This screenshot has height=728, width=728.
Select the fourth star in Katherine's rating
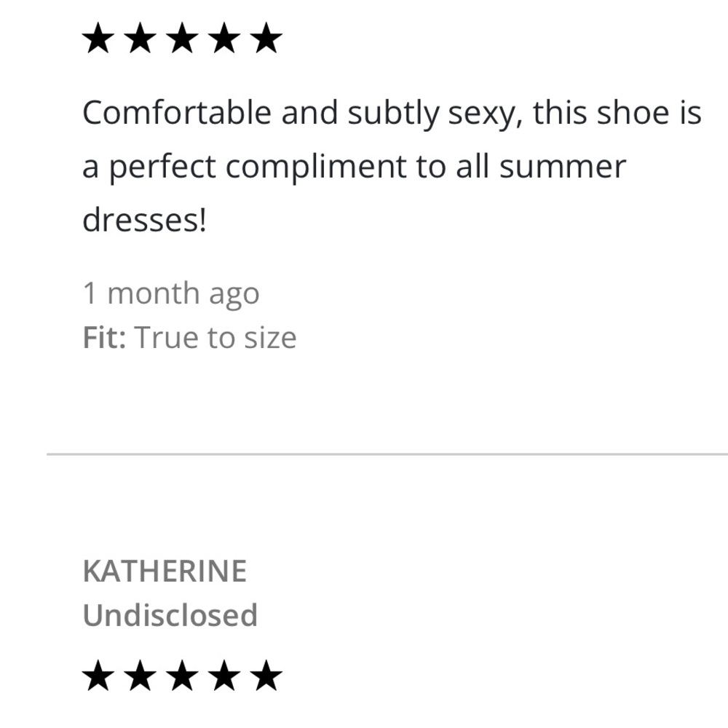[224, 676]
